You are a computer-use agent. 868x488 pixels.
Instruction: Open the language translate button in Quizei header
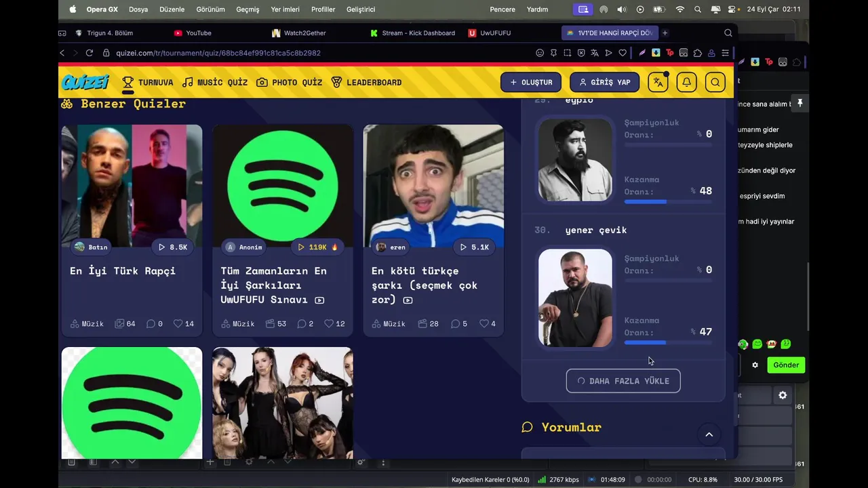click(x=658, y=82)
